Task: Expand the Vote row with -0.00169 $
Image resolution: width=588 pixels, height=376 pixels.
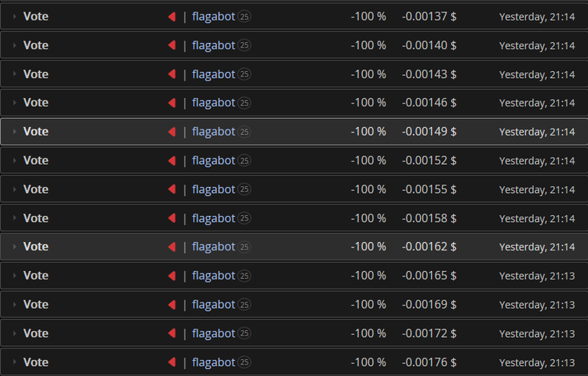Action: (15, 304)
